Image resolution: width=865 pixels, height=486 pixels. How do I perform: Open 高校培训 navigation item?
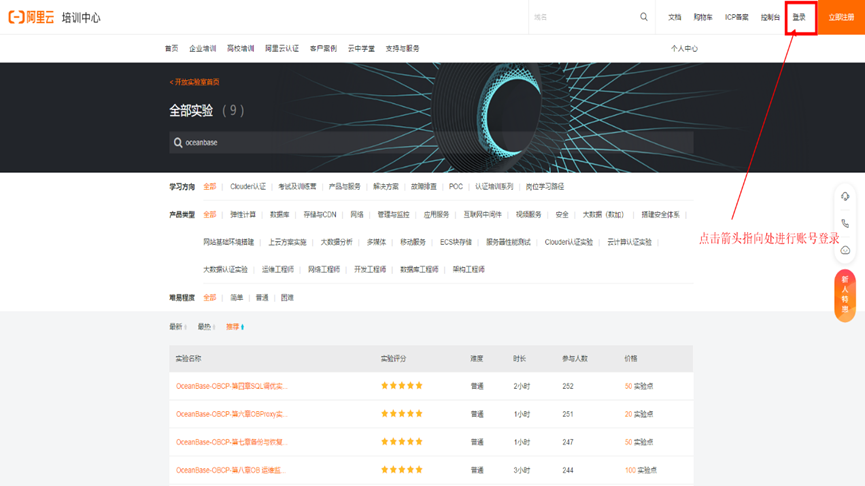(x=241, y=49)
